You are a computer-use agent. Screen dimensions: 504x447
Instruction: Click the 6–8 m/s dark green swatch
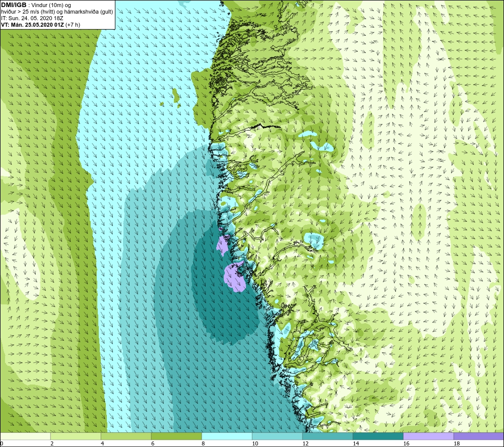[x=176, y=436]
